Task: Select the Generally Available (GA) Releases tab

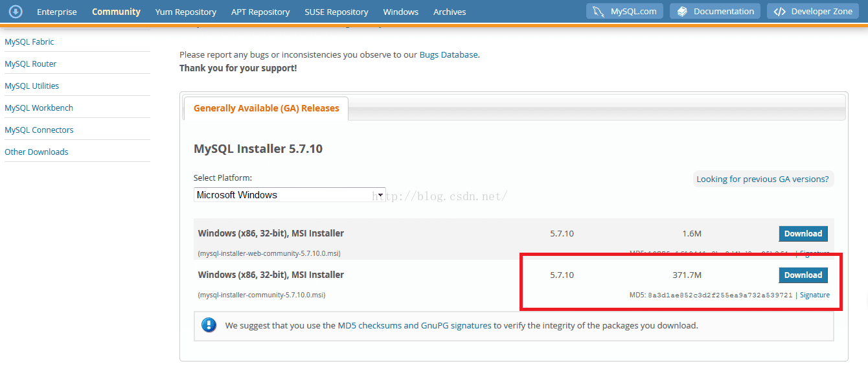Action: (x=266, y=108)
